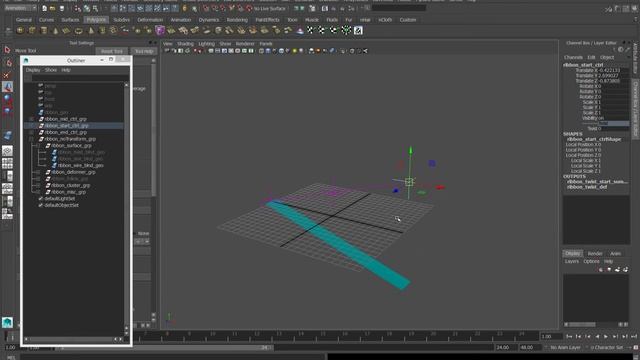Viewport: 640px width, 360px height.
Task: Collapse ribbon_noTransform_grp in the Outliner
Action: (31, 139)
